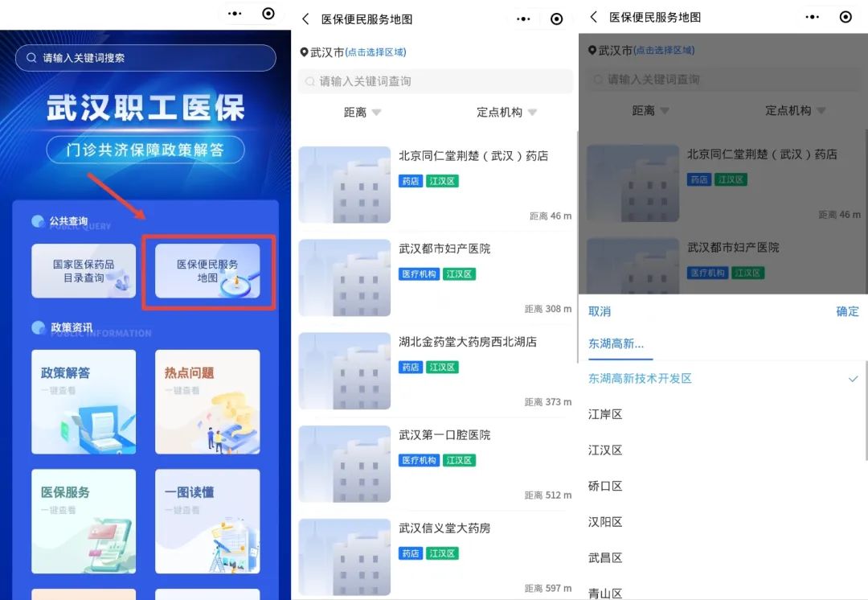Go back using the arrow on the region-picker screen
This screenshot has height=600, width=868.
click(594, 17)
